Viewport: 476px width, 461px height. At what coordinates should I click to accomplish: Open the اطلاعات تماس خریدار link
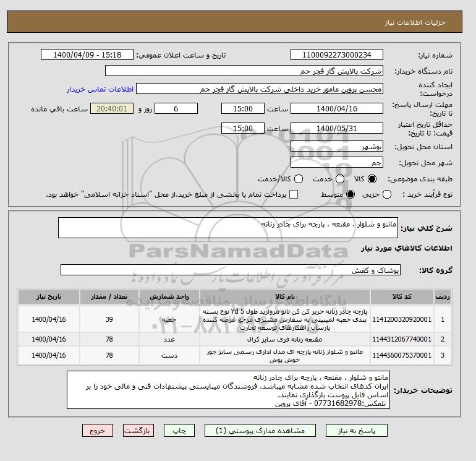coord(100,89)
